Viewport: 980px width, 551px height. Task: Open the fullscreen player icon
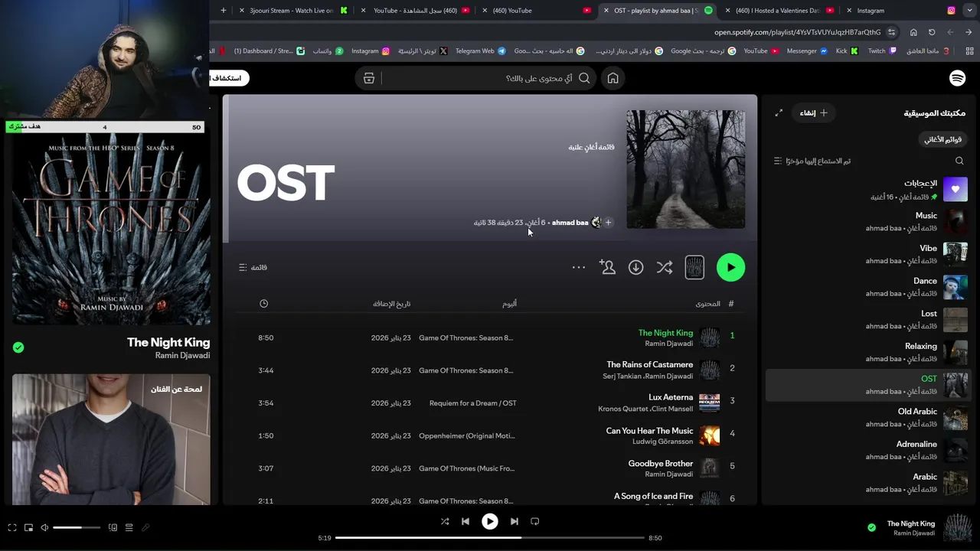pos(12,527)
